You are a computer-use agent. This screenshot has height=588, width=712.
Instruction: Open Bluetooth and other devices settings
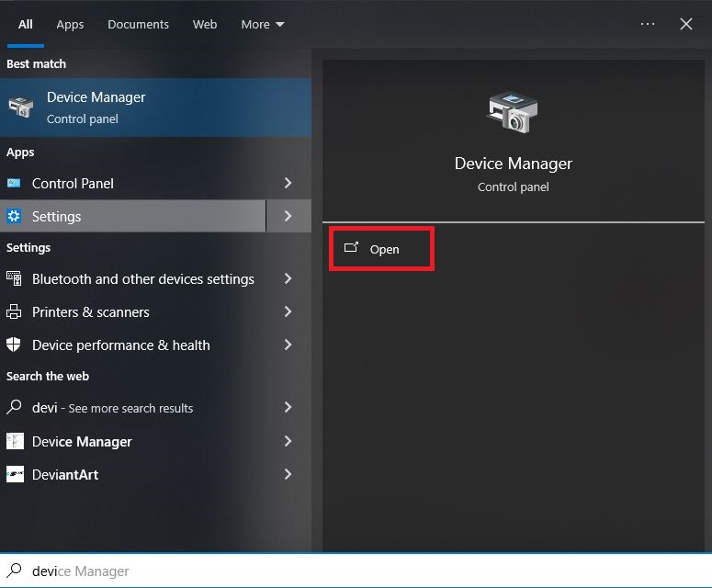[x=133, y=278]
